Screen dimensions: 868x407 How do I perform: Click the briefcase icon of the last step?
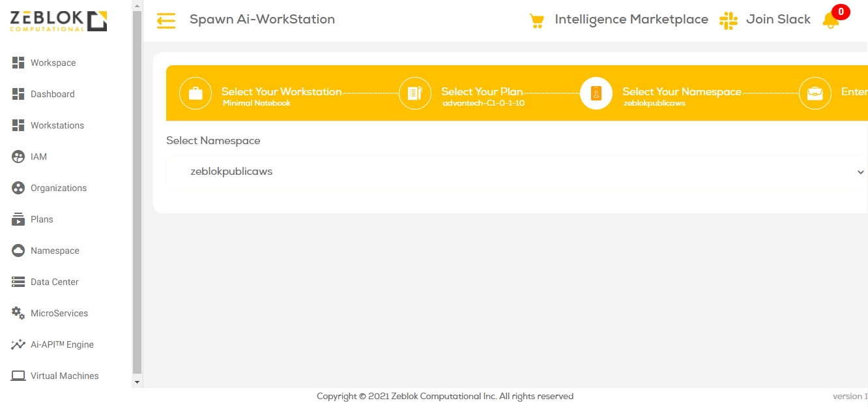815,93
